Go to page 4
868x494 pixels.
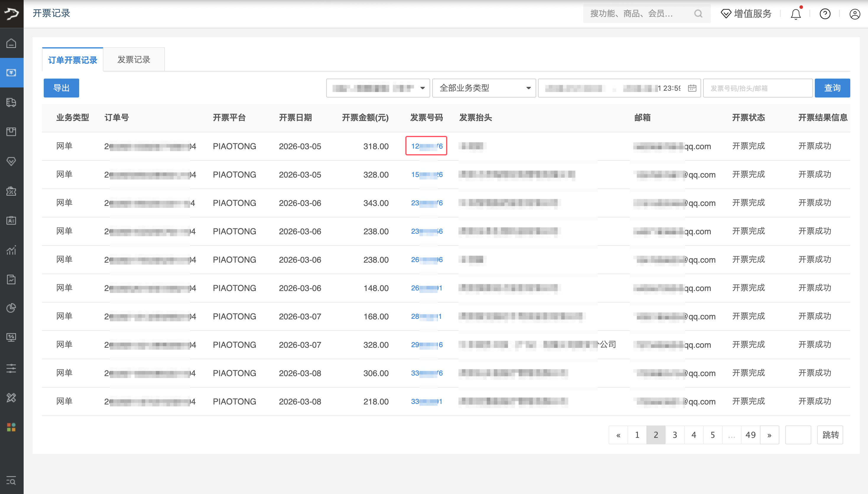coord(694,435)
